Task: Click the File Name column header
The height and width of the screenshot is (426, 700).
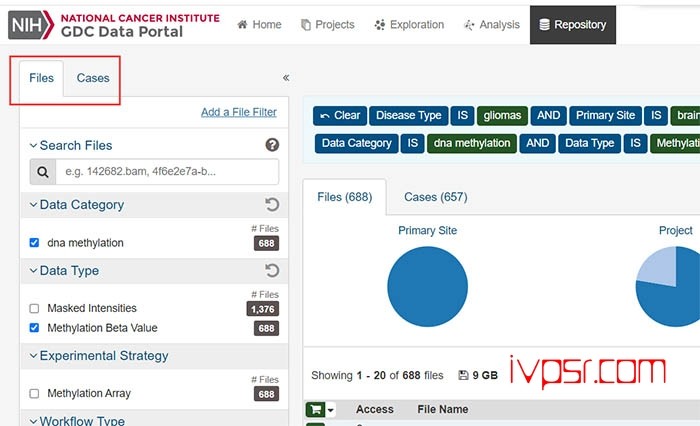Action: click(442, 409)
